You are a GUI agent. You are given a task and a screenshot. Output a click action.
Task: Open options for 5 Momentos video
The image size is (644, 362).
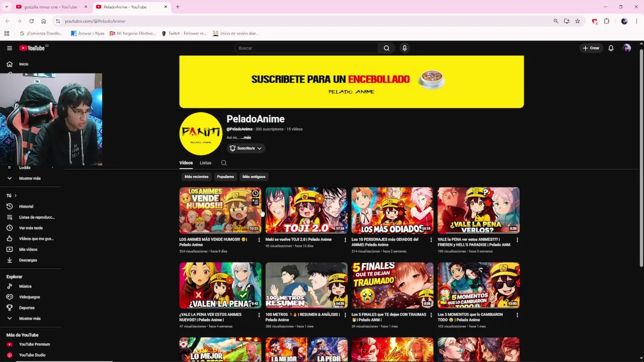(517, 315)
